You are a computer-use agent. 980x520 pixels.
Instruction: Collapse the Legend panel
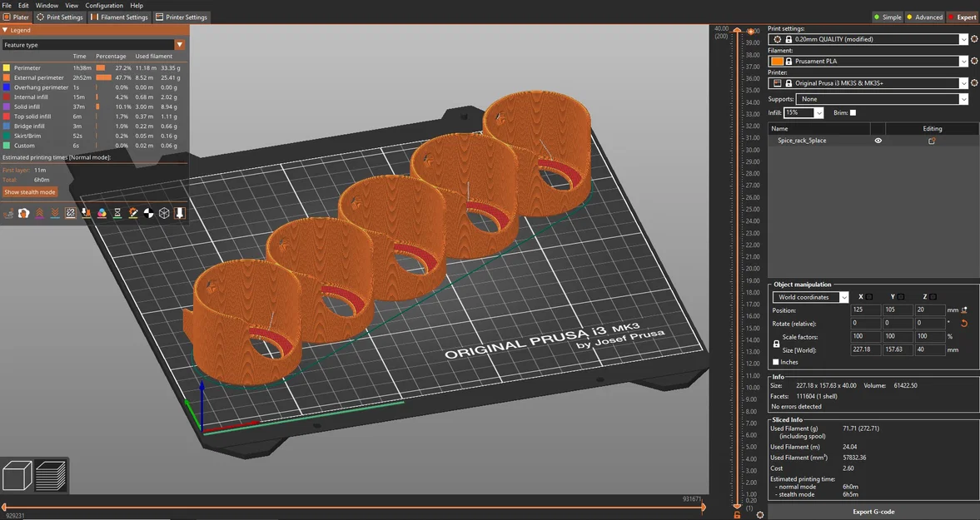5,30
